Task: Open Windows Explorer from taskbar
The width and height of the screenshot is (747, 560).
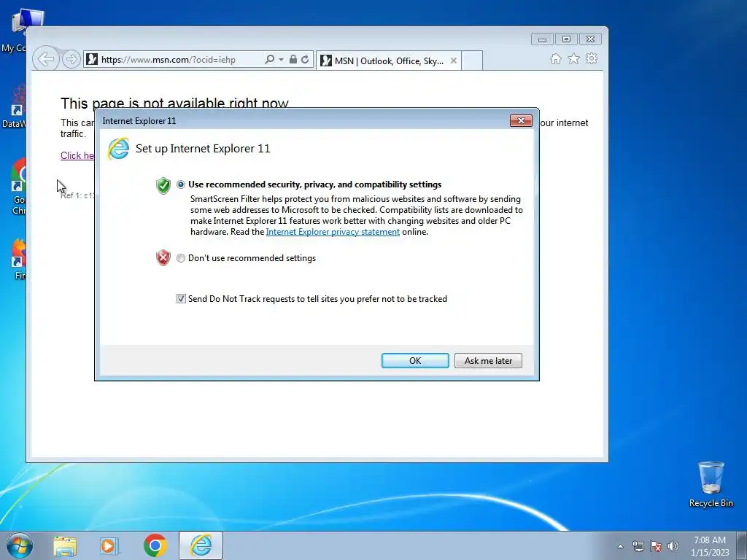Action: [65, 545]
